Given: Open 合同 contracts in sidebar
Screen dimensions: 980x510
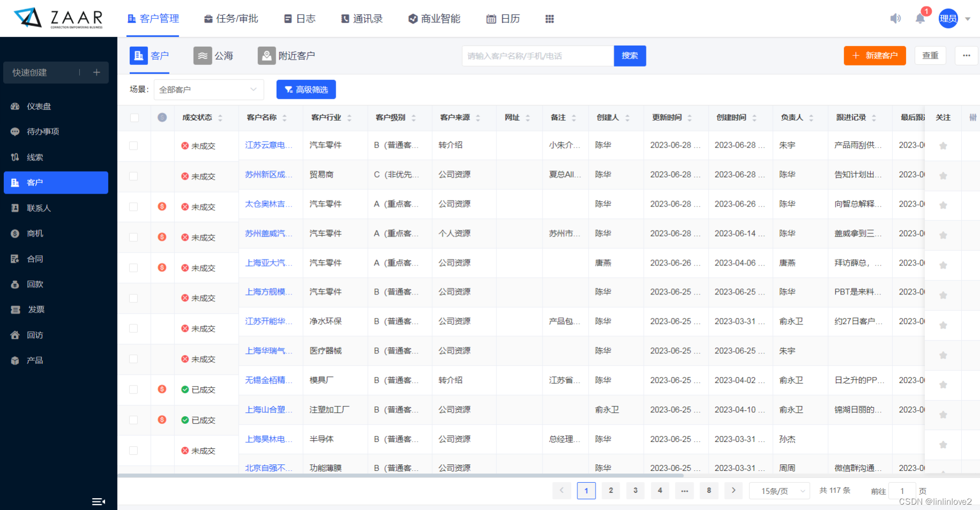Looking at the screenshot, I should coord(56,259).
